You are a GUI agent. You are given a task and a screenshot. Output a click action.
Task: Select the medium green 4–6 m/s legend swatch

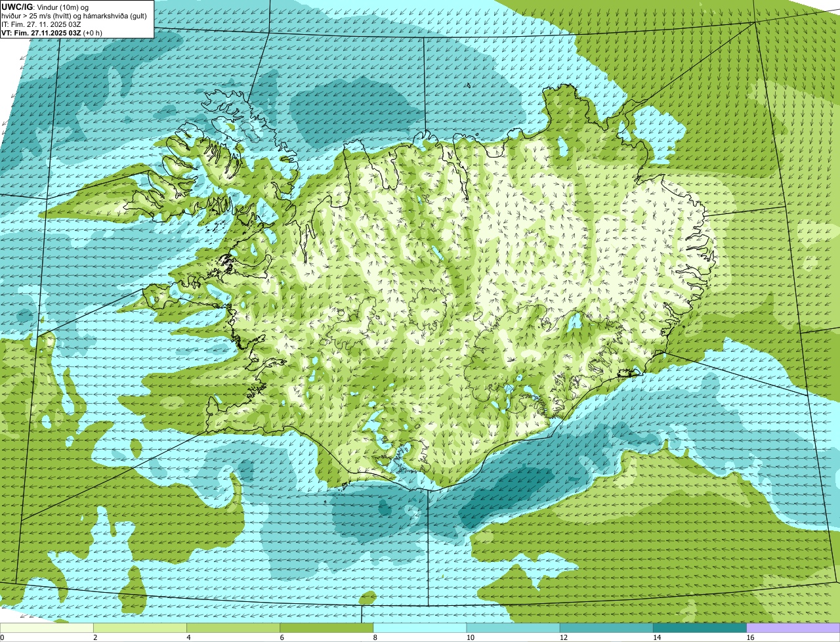[x=233, y=628]
